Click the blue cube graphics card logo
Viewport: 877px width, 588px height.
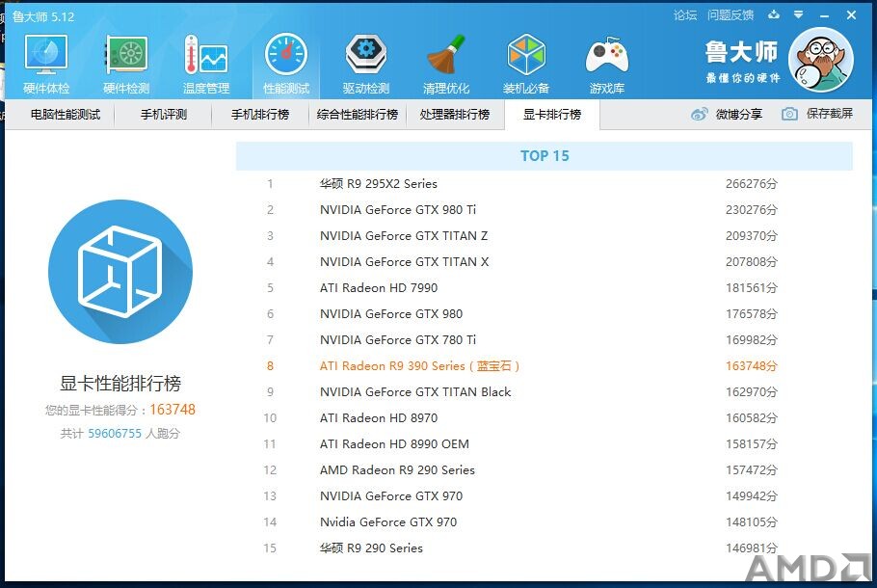[x=120, y=272]
